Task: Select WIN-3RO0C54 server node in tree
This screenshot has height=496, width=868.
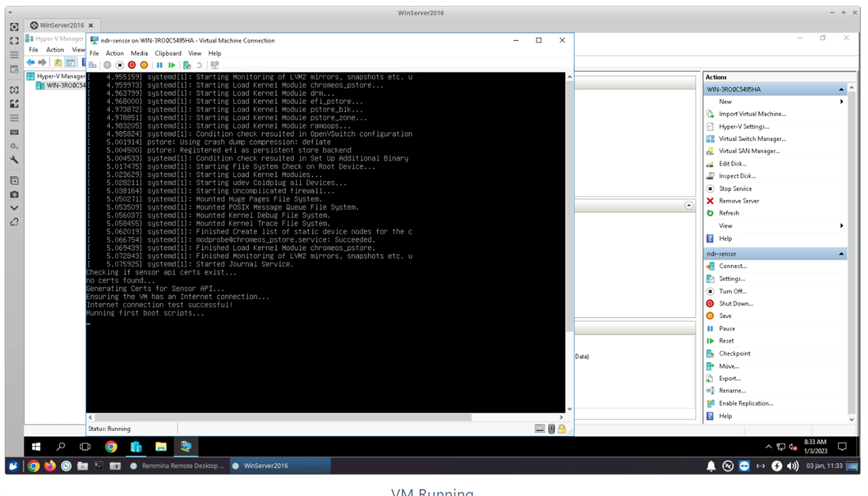Action: point(60,85)
